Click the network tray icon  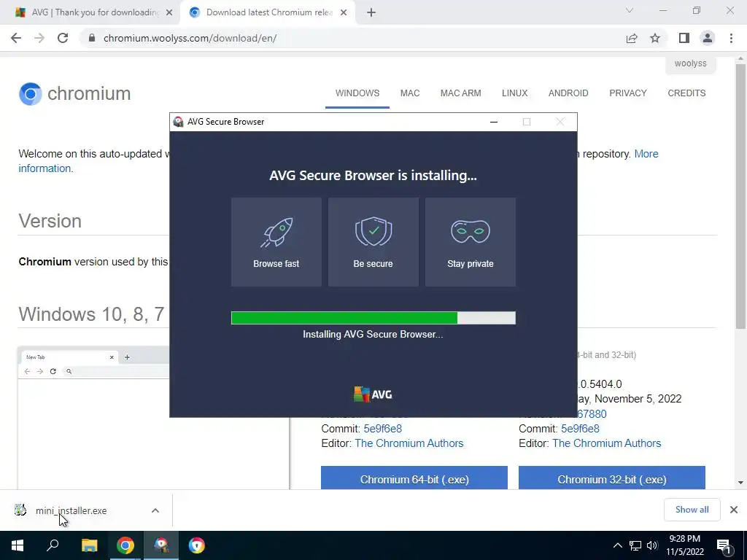[x=635, y=545]
